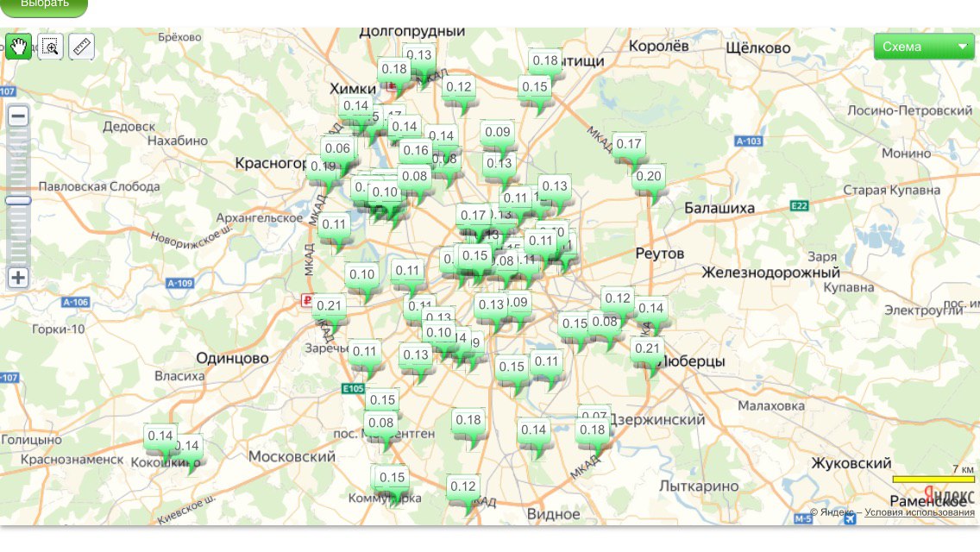Choose the ruler distance tool
The height and width of the screenshot is (552, 980).
point(81,47)
